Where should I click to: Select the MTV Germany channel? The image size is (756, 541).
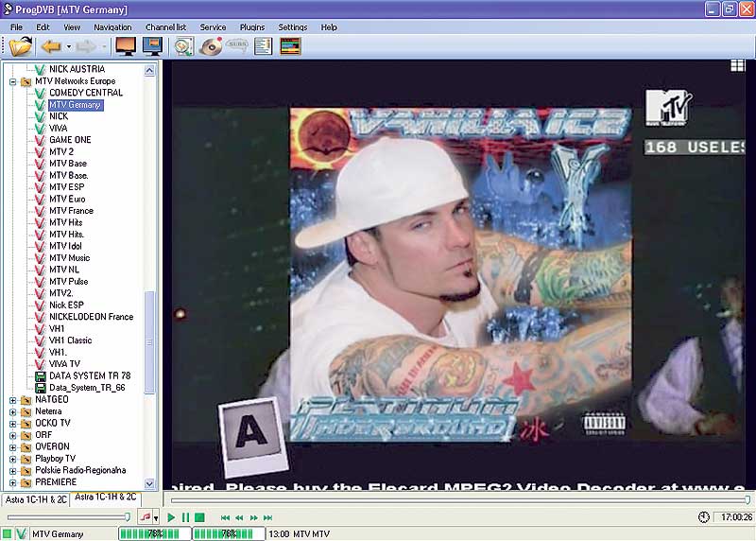76,105
